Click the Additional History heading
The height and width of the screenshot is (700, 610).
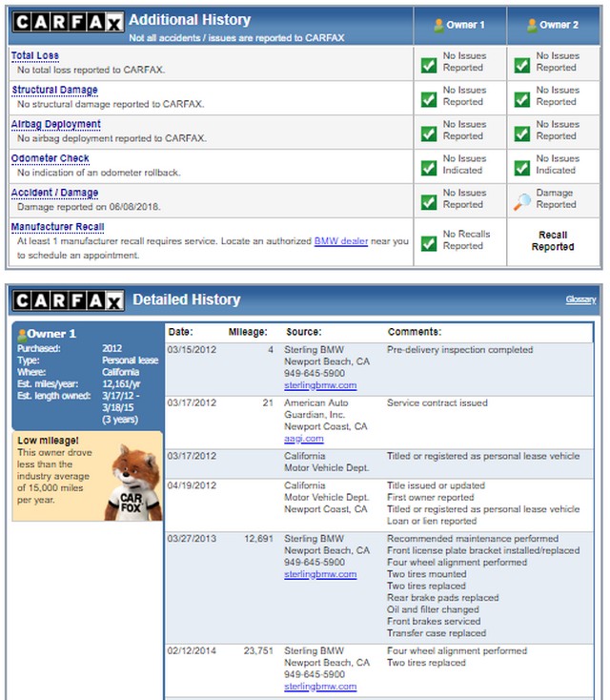click(x=190, y=20)
